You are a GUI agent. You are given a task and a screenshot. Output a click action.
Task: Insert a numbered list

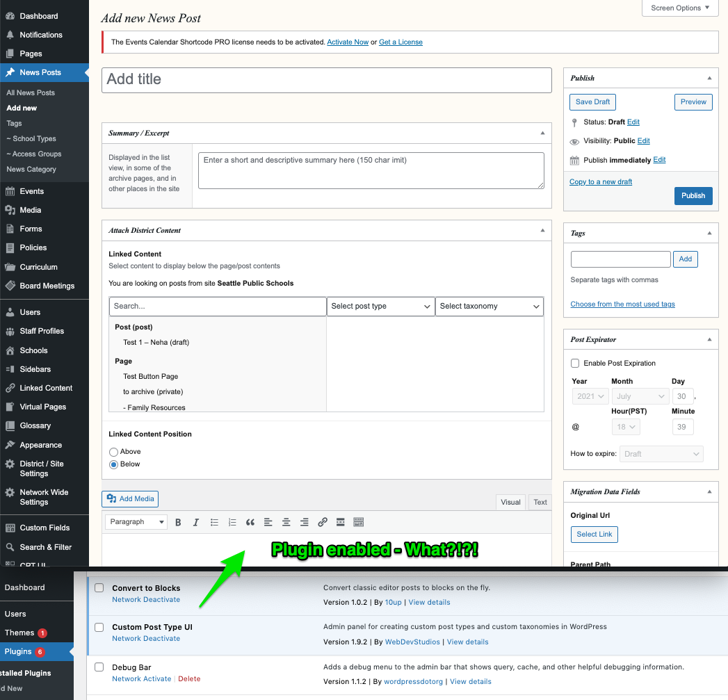232,522
